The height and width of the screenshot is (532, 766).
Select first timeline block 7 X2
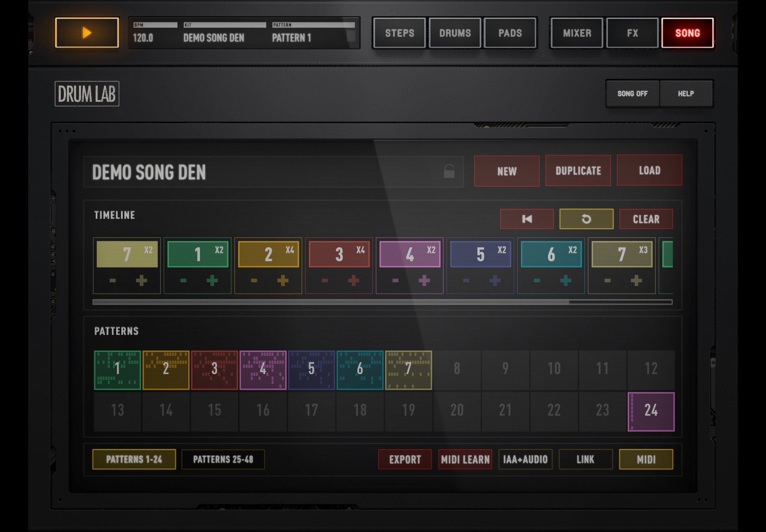coord(127,254)
